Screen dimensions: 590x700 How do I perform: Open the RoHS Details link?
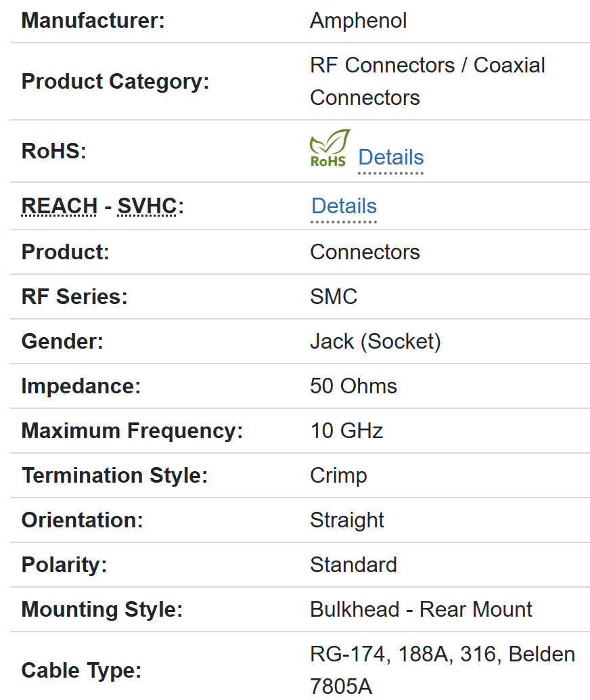[390, 157]
